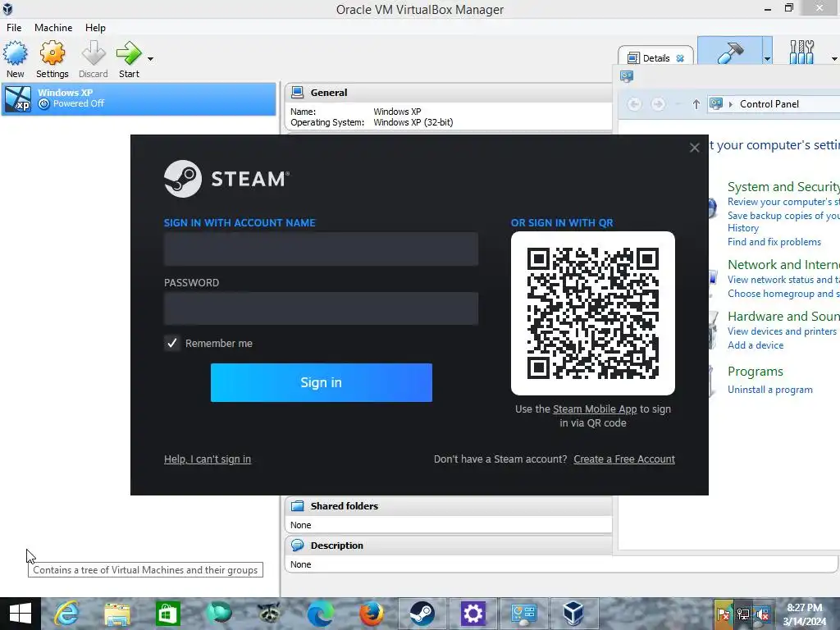Open Microsoft Edge from taskbar
840x630 pixels.
320,614
